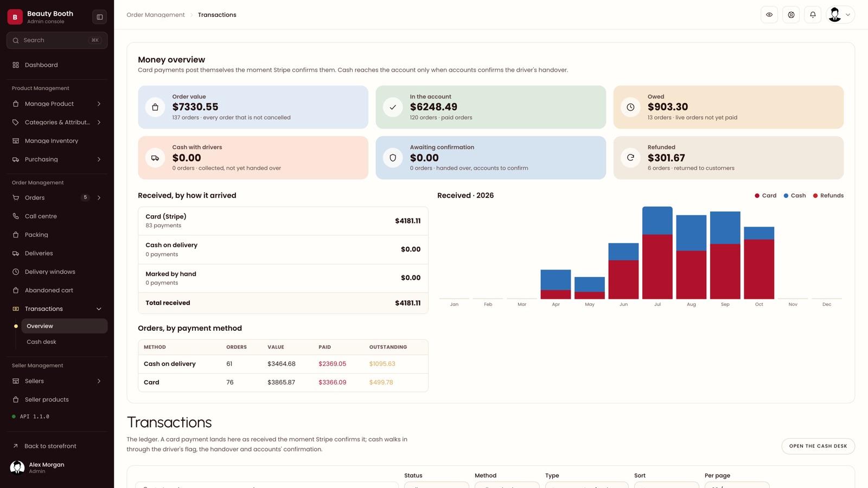Select the Overview submenu item
The width and height of the screenshot is (868, 488).
(64, 326)
